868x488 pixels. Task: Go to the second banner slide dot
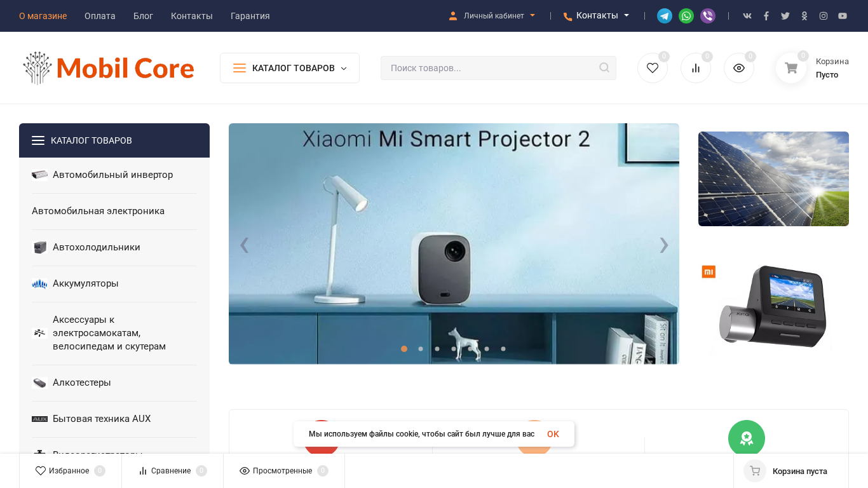pos(421,349)
